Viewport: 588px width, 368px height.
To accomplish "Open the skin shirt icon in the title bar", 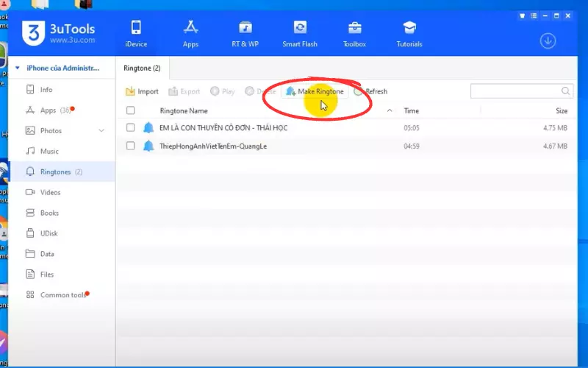I will (522, 15).
